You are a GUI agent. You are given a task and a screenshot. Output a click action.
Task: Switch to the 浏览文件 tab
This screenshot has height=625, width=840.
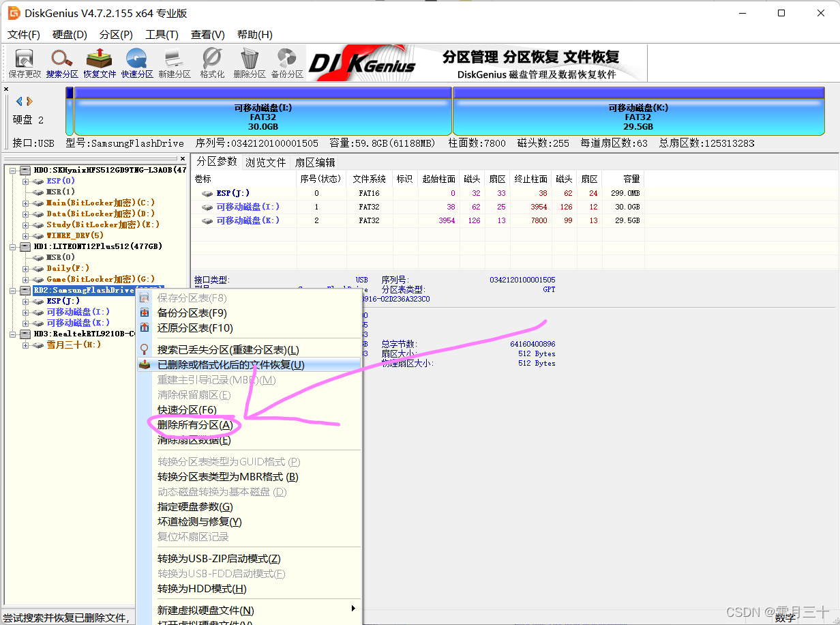[x=266, y=162]
